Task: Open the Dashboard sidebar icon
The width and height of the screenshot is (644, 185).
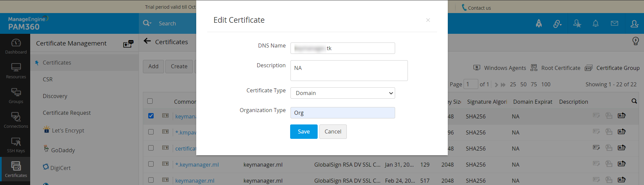Action: point(16,46)
